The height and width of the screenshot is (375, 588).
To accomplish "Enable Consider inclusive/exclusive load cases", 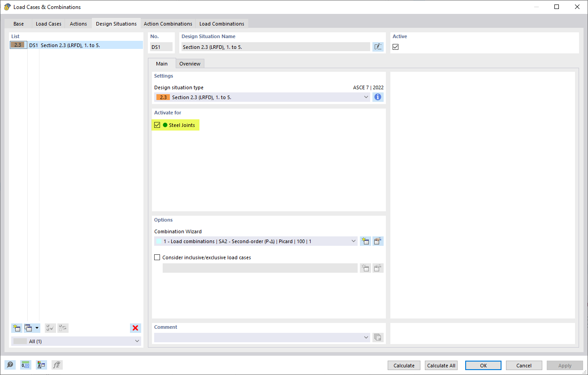I will 157,257.
